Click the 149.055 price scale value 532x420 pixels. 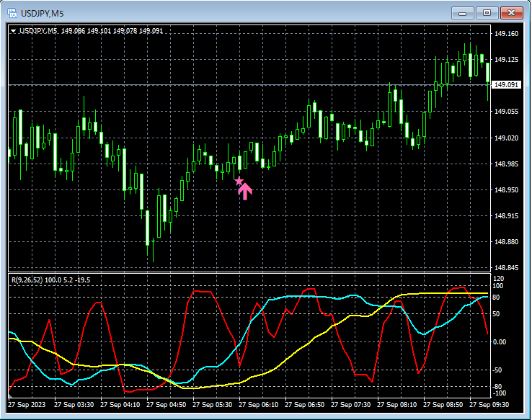pyautogui.click(x=506, y=112)
